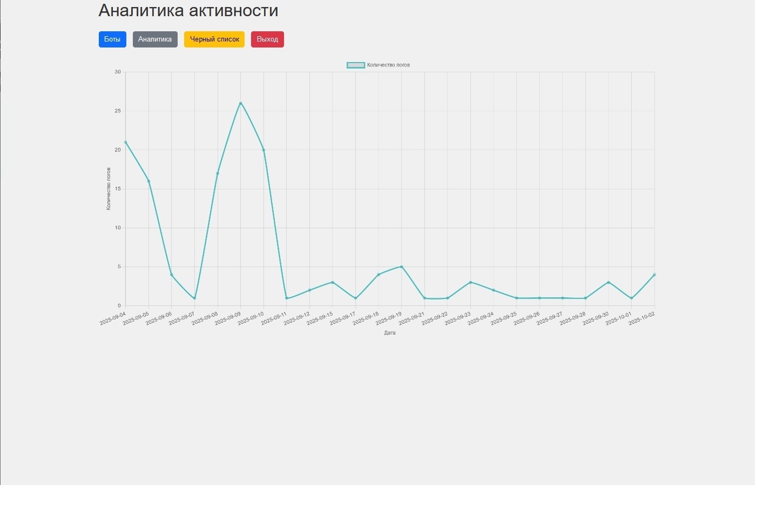
Task: Click the Количество логов legend color box
Action: (x=356, y=65)
